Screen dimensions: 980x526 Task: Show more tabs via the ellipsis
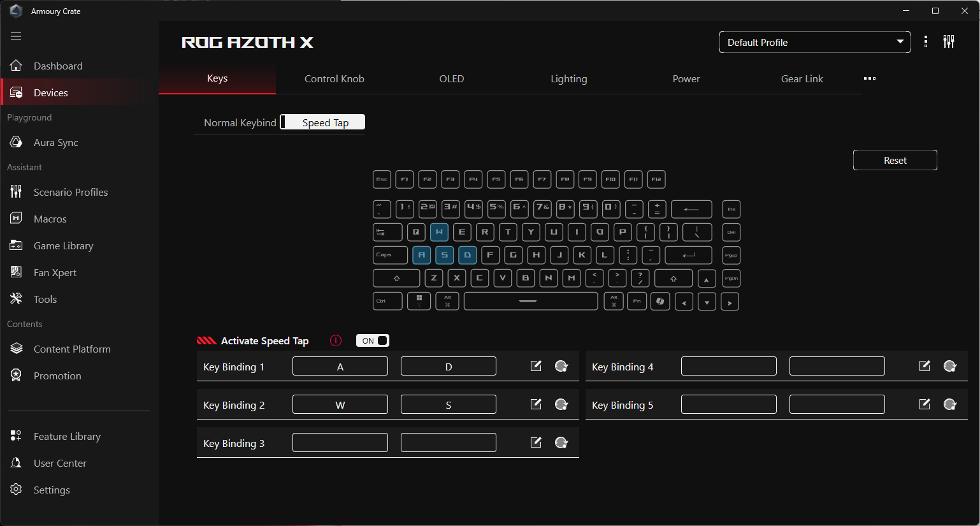coord(870,78)
